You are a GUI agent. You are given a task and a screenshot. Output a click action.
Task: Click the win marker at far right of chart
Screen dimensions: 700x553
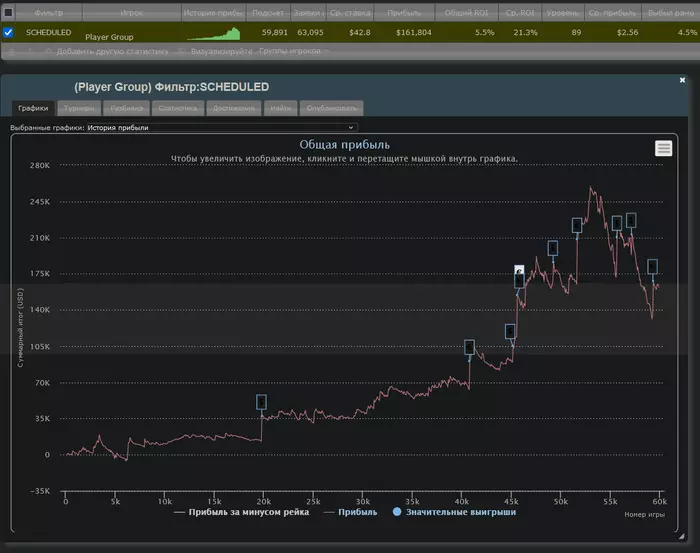point(653,266)
